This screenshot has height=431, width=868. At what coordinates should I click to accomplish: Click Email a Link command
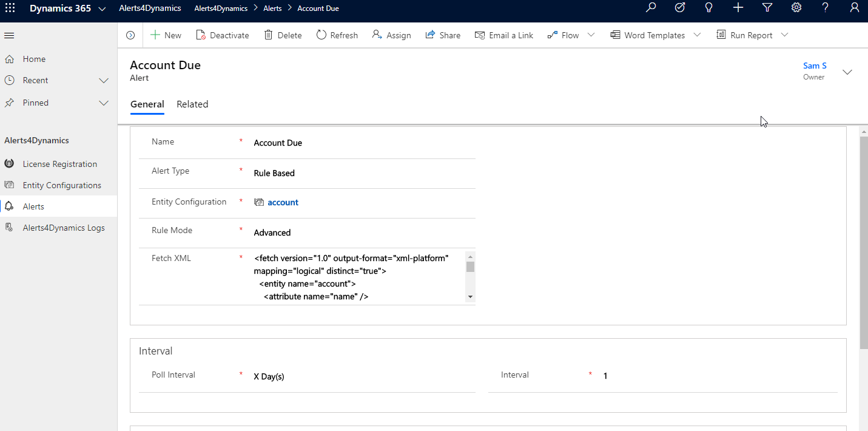pos(504,35)
